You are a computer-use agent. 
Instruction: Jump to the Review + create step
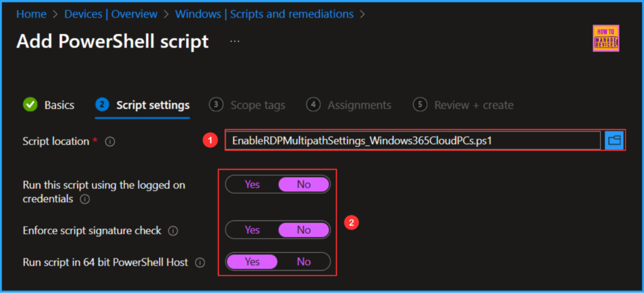473,105
